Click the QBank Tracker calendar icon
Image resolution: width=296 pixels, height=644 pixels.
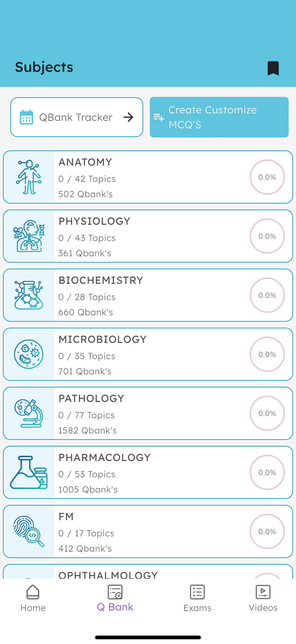[27, 117]
